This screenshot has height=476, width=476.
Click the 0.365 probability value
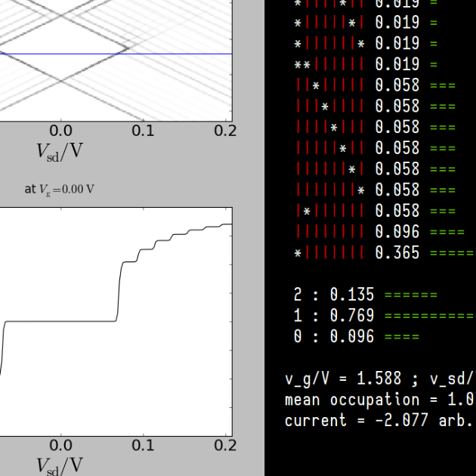point(397,253)
